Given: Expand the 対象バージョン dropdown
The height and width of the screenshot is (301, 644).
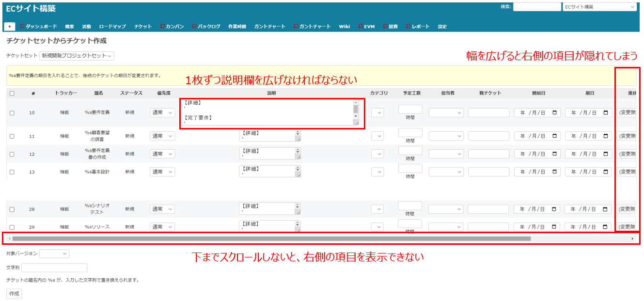Looking at the screenshot, I should [x=54, y=253].
